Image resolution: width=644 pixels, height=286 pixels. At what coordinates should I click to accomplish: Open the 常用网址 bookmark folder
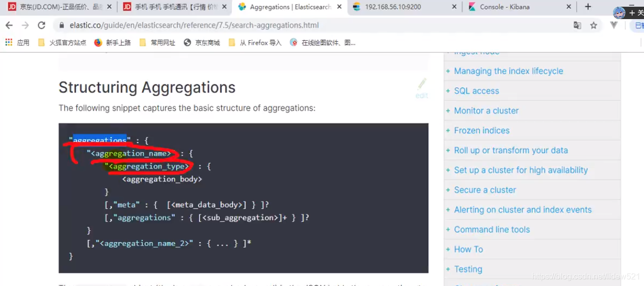coord(157,43)
